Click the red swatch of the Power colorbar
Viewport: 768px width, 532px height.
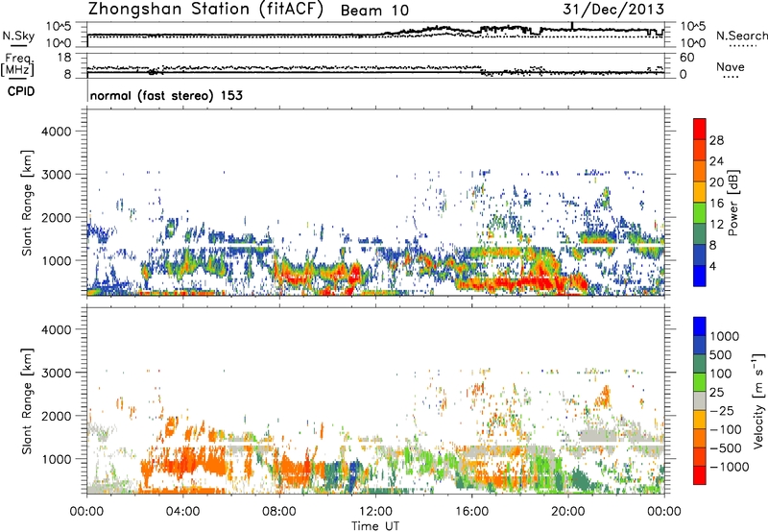[699, 129]
